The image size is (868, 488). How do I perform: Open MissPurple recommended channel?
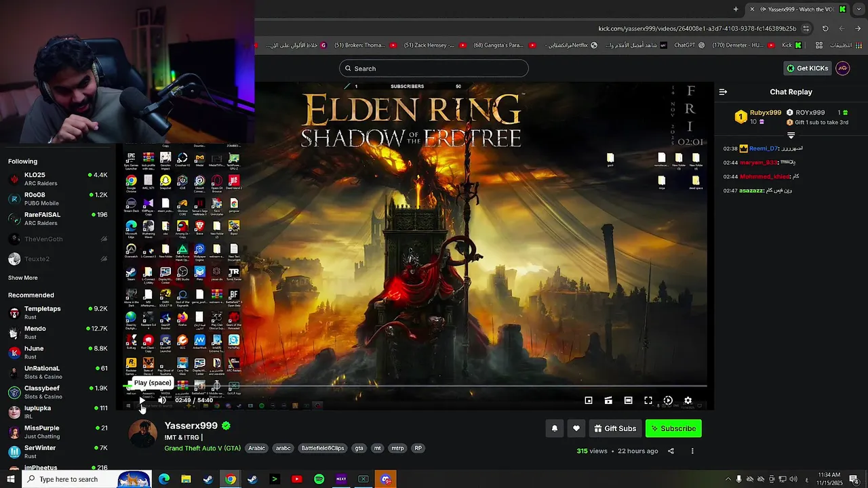tap(58, 432)
